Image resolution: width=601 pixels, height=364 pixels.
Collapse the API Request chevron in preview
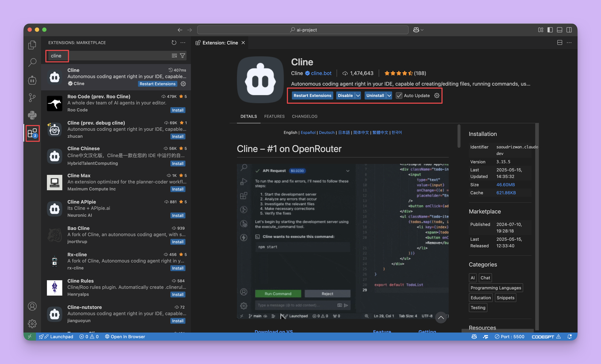click(x=348, y=171)
